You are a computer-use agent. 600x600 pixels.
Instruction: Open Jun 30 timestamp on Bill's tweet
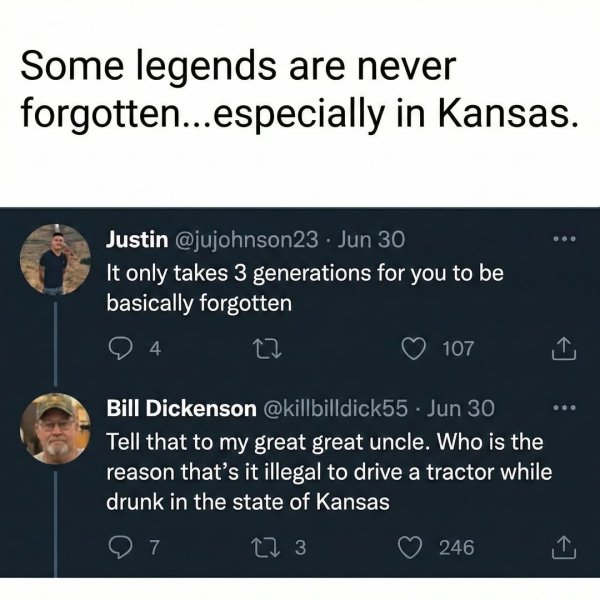(461, 408)
